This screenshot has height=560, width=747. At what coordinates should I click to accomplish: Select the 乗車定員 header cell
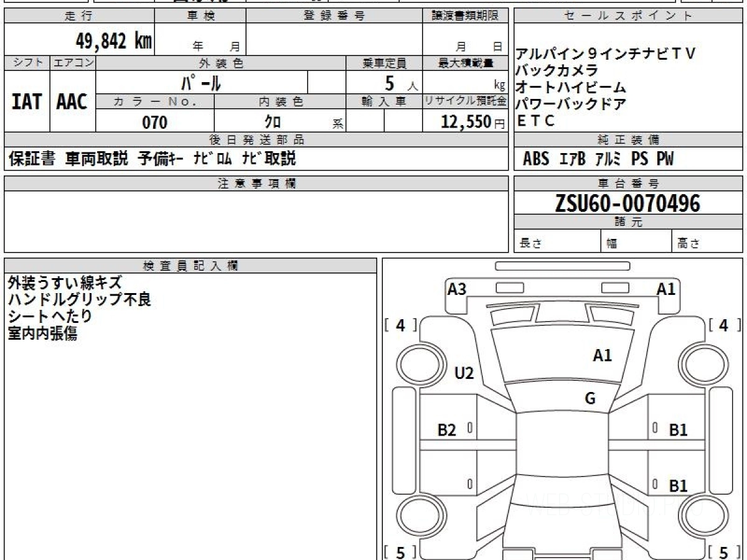point(384,63)
